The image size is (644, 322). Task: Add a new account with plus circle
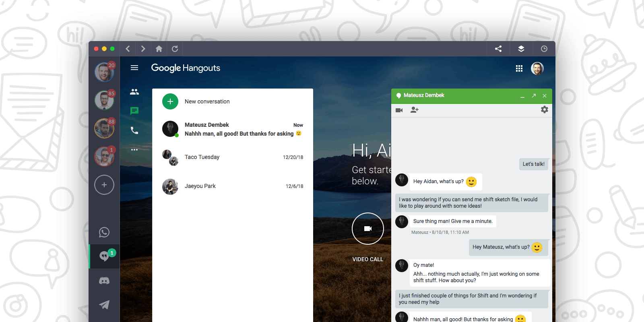(x=104, y=185)
